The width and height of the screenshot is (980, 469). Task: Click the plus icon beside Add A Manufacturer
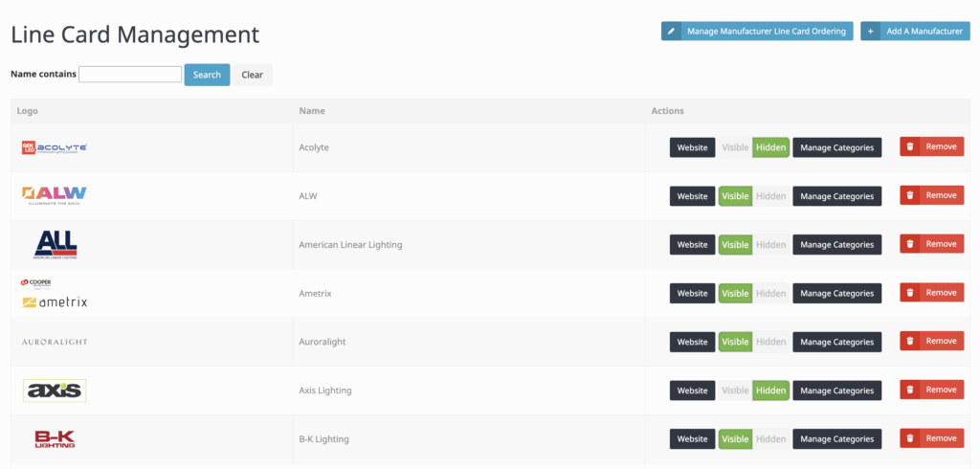[871, 32]
